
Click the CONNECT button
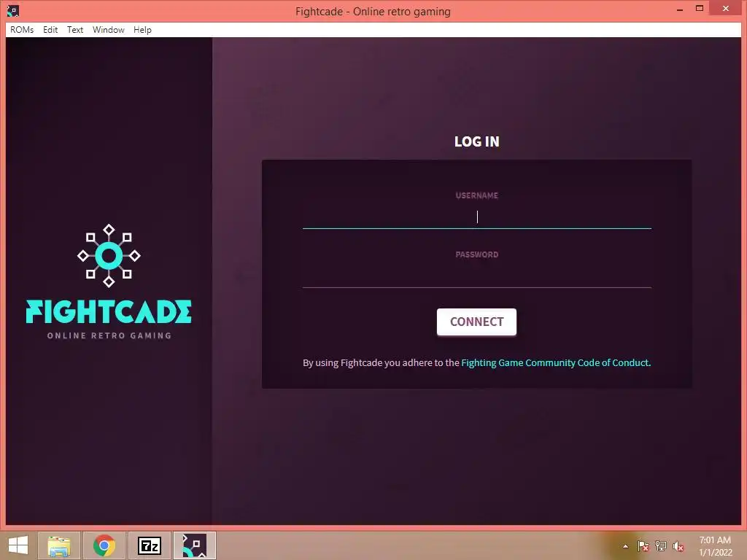[476, 322]
